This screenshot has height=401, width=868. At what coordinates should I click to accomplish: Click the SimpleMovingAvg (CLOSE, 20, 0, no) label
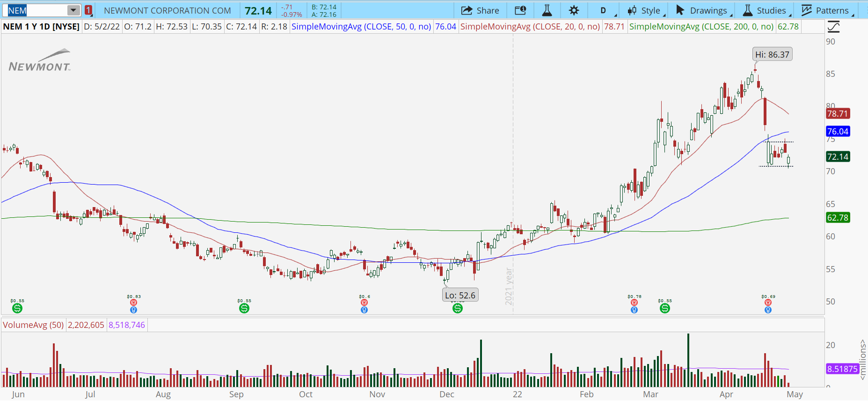530,27
